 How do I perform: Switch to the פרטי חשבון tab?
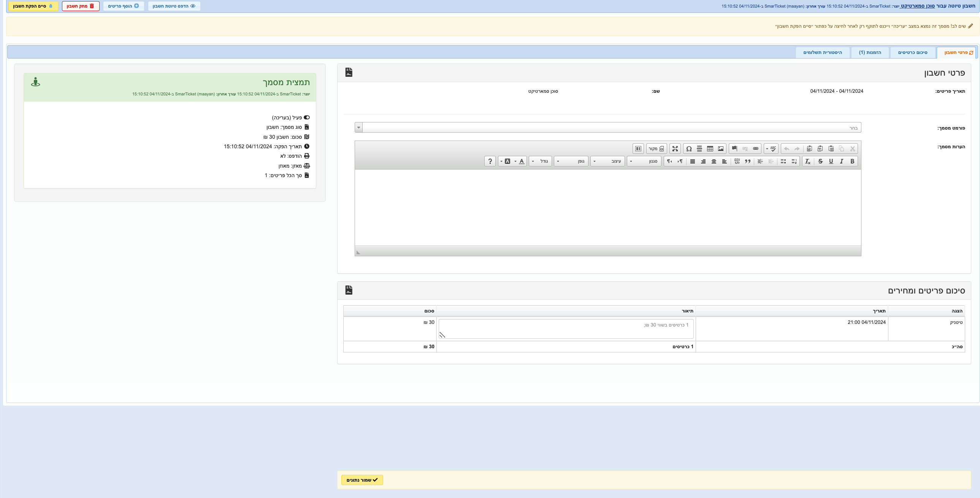point(956,52)
